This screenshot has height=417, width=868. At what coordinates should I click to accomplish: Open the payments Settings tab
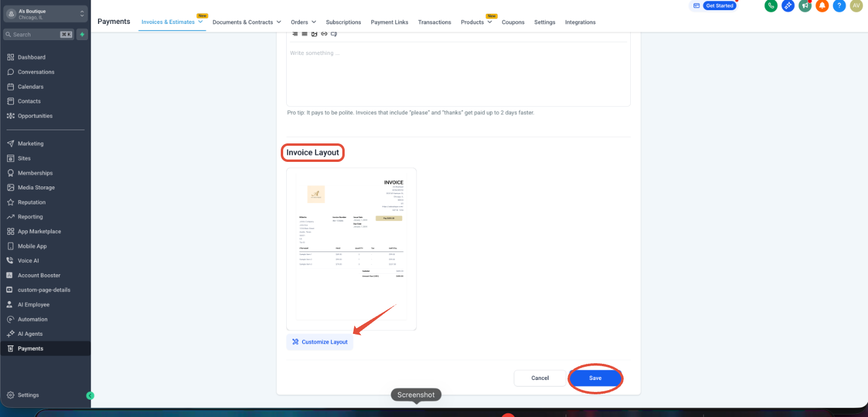tap(545, 22)
